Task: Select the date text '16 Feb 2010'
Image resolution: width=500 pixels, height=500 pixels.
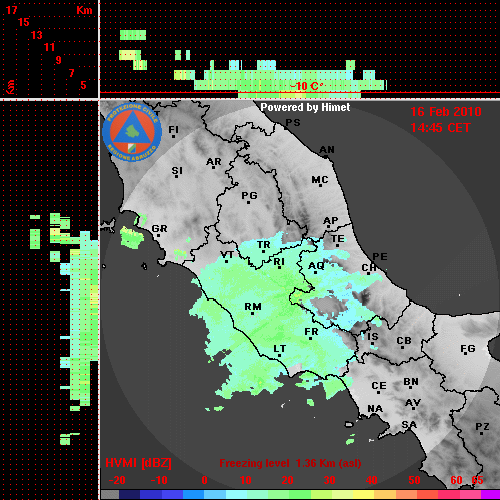Action: click(x=446, y=112)
